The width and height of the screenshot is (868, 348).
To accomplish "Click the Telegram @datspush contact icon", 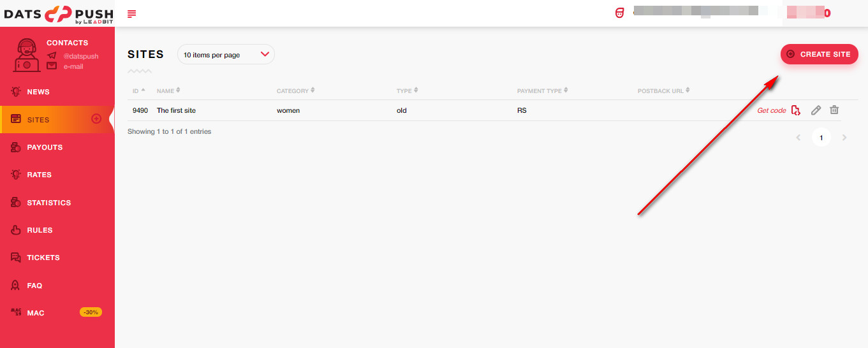I will tap(52, 56).
